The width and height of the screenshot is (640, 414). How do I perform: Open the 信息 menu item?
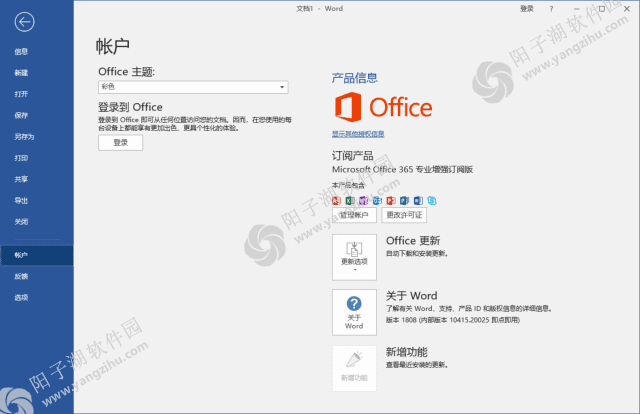(x=21, y=51)
